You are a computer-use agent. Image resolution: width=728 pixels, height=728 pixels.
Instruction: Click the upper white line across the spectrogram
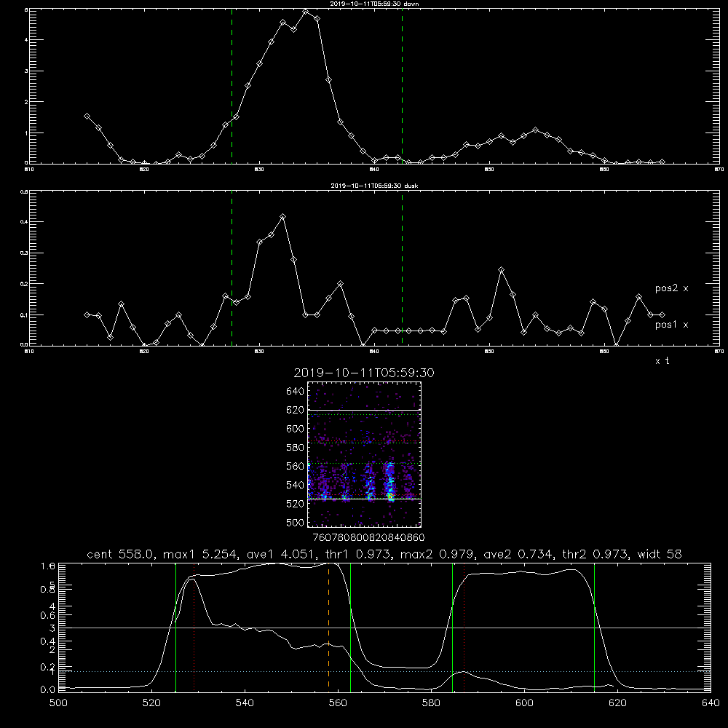point(364,410)
